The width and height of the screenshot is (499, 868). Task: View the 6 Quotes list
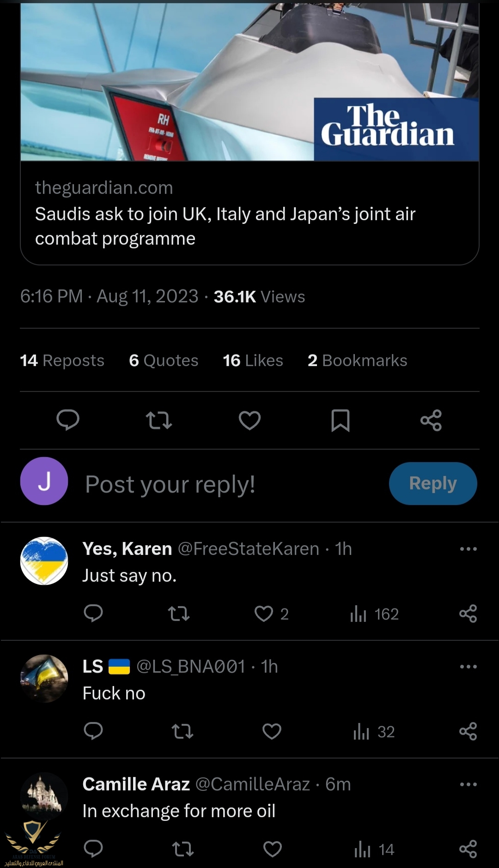click(x=164, y=361)
